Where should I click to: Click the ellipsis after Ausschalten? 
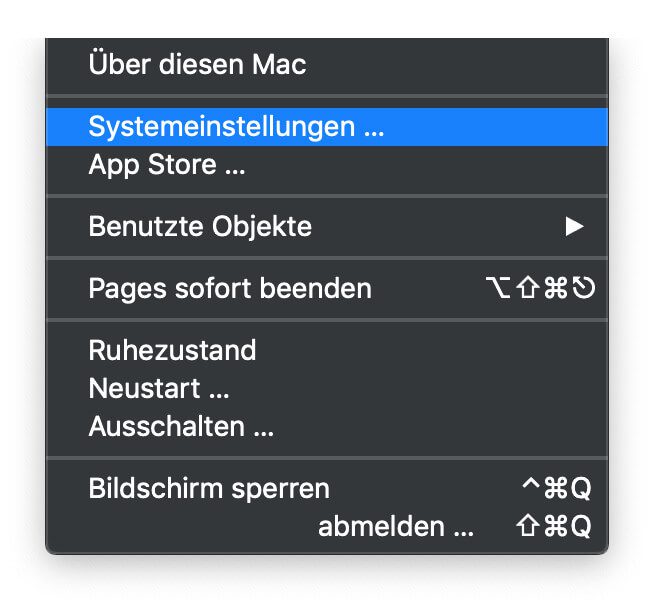(263, 429)
